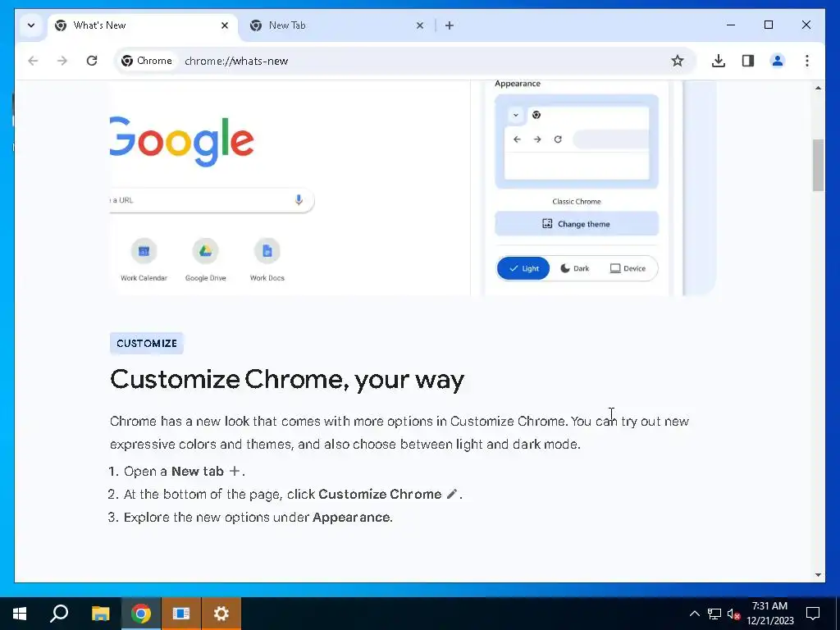This screenshot has height=630, width=840.
Task: Open the profile avatar menu
Action: coord(778,61)
